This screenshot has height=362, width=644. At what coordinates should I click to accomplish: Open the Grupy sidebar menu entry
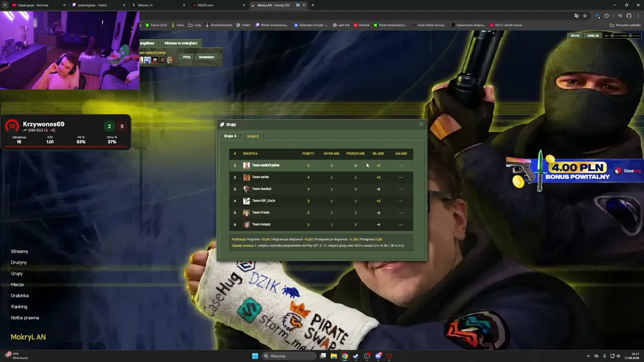tap(17, 274)
